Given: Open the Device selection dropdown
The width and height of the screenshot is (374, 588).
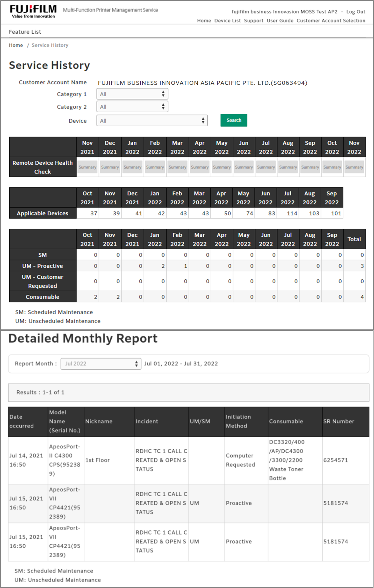Looking at the screenshot, I should click(152, 121).
